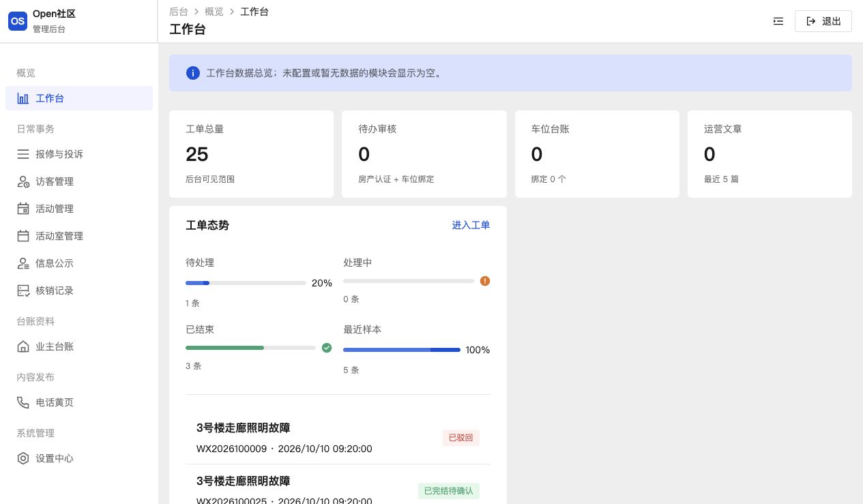Image resolution: width=863 pixels, height=504 pixels.
Task: Click the 台账资料 section header
Action: 35,321
